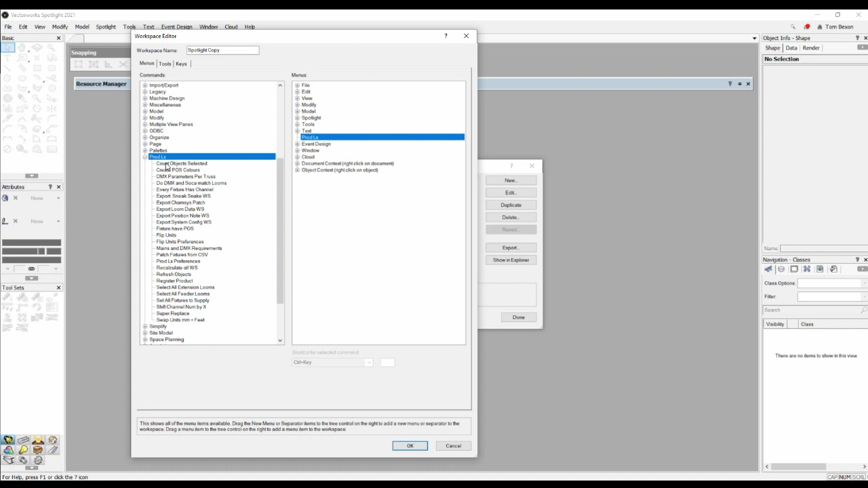The width and height of the screenshot is (868, 488).
Task: Open the Class Options dropdown in Navigation
Action: click(x=832, y=283)
